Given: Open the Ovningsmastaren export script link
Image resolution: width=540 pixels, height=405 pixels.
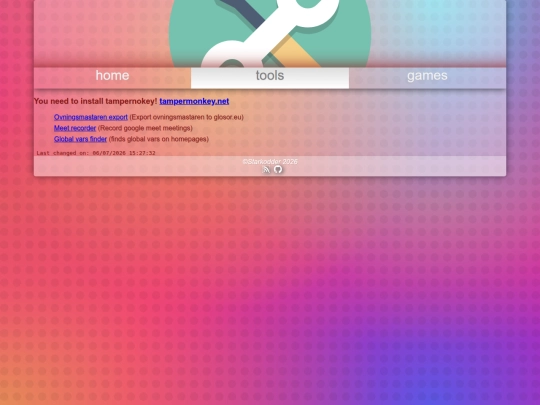Looking at the screenshot, I should click(91, 117).
